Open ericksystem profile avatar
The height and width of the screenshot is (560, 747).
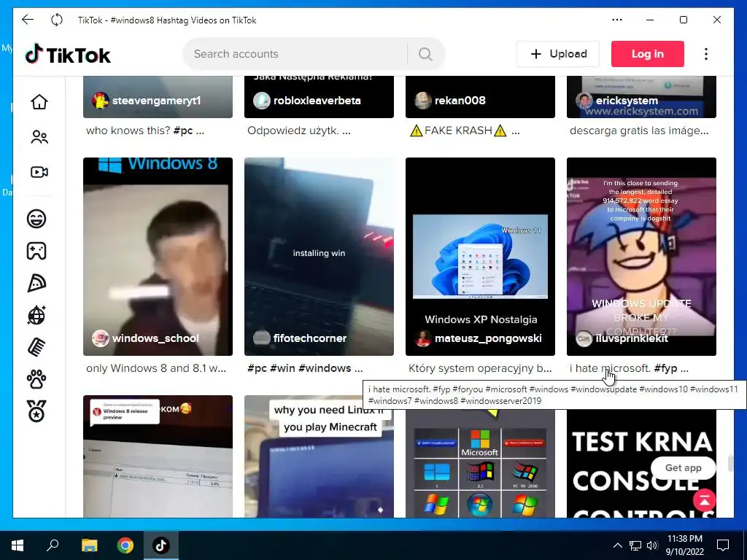coord(584,101)
